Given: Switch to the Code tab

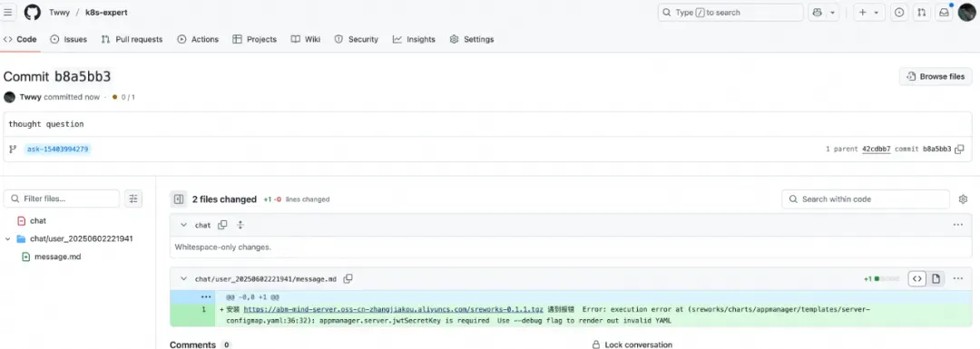Looking at the screenshot, I should click(x=20, y=39).
